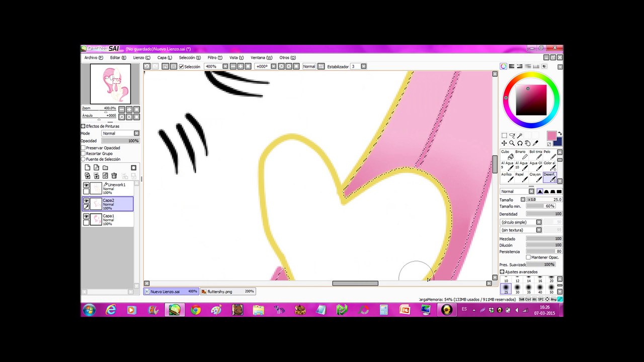
Task: Select the move tool
Action: click(x=504, y=143)
